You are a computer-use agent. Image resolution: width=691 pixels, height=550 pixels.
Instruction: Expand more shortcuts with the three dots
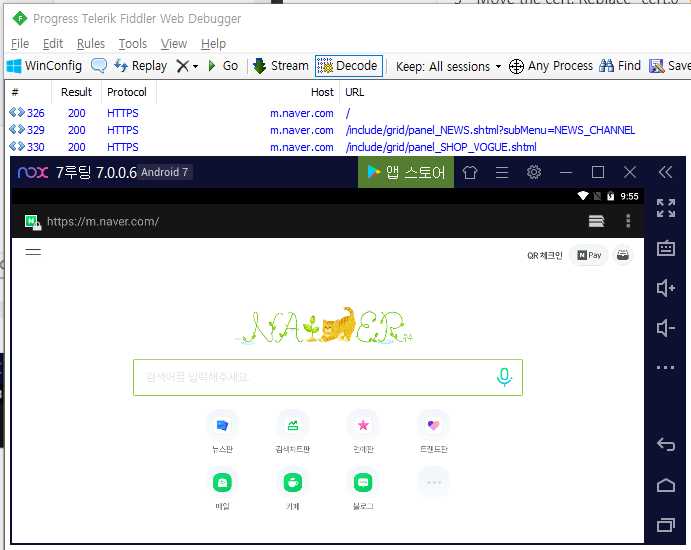(434, 483)
